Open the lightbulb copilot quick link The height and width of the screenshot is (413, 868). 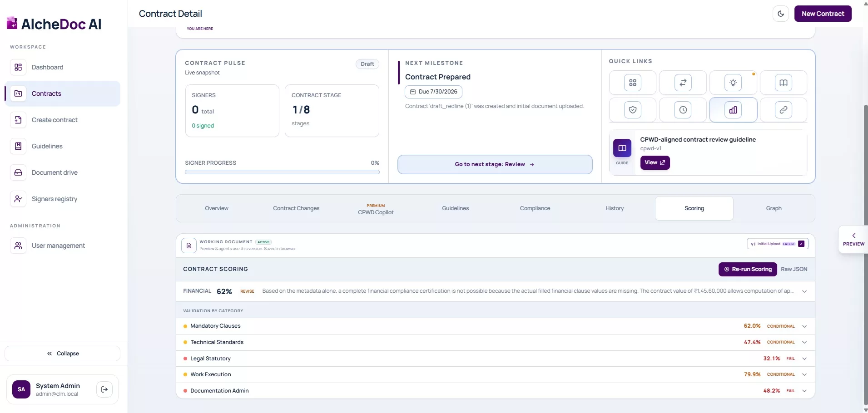[x=733, y=83]
